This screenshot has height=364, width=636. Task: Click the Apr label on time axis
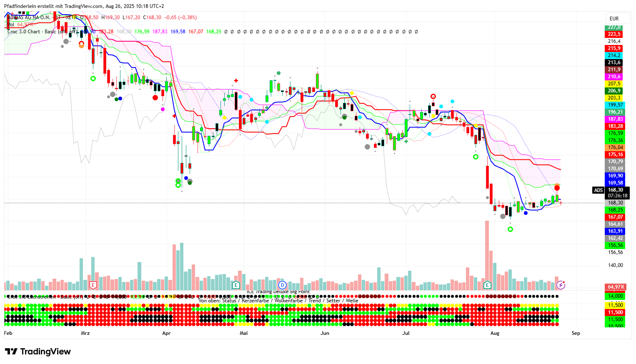[166, 333]
